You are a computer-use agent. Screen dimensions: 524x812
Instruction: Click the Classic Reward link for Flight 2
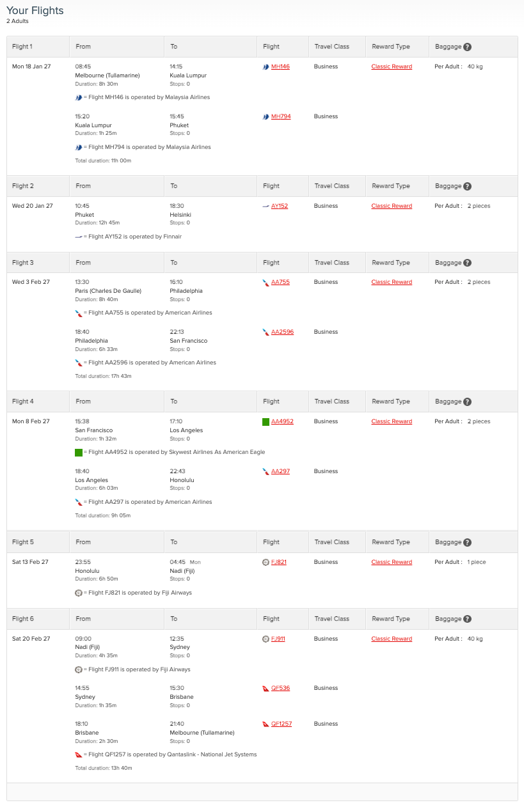391,206
